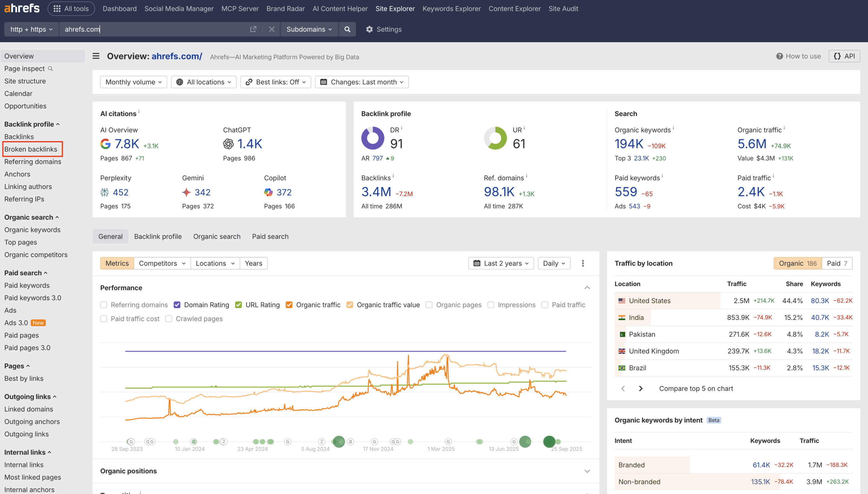This screenshot has width=868, height=494.
Task: Click the Copilot logo icon
Action: (x=268, y=192)
